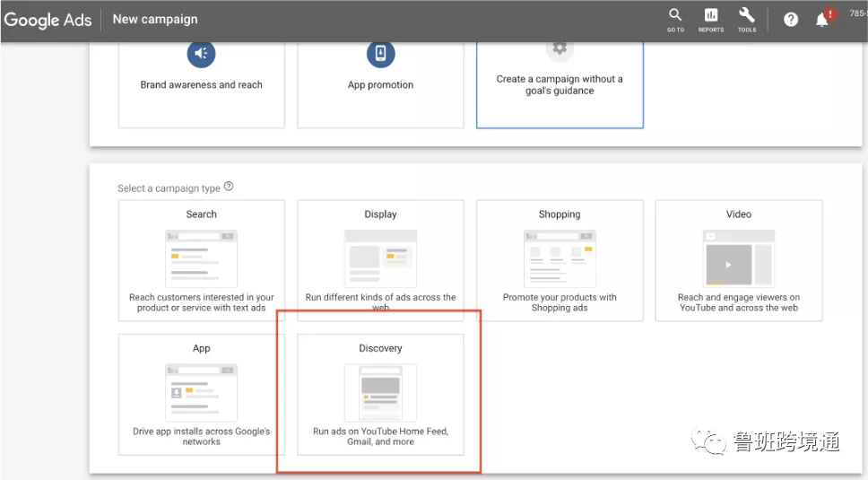Click the Shopping campaign illustration thumbnail
This screenshot has height=480, width=868.
pos(560,258)
